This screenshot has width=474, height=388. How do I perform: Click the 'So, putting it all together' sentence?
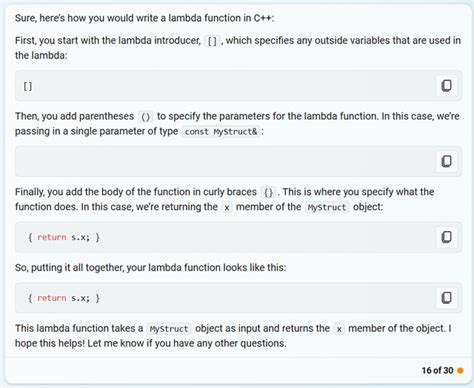(x=150, y=267)
